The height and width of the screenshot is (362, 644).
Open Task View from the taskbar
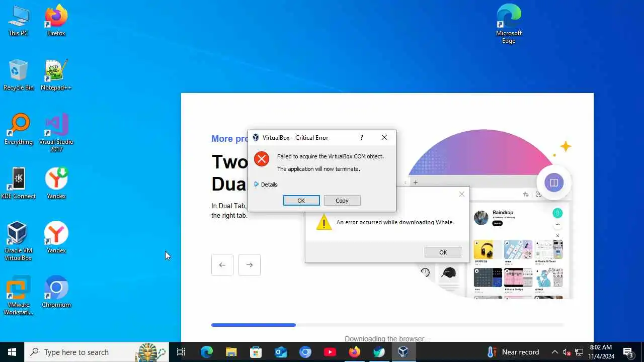coord(181,352)
